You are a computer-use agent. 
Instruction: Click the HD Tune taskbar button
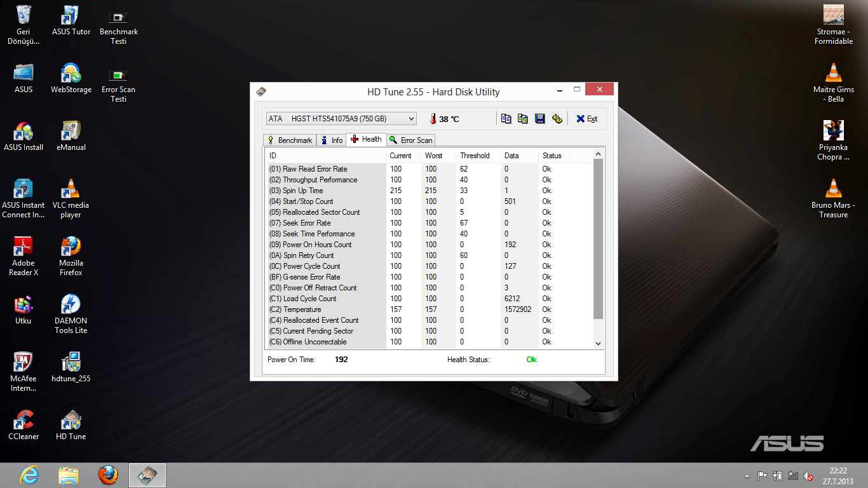pyautogui.click(x=147, y=475)
